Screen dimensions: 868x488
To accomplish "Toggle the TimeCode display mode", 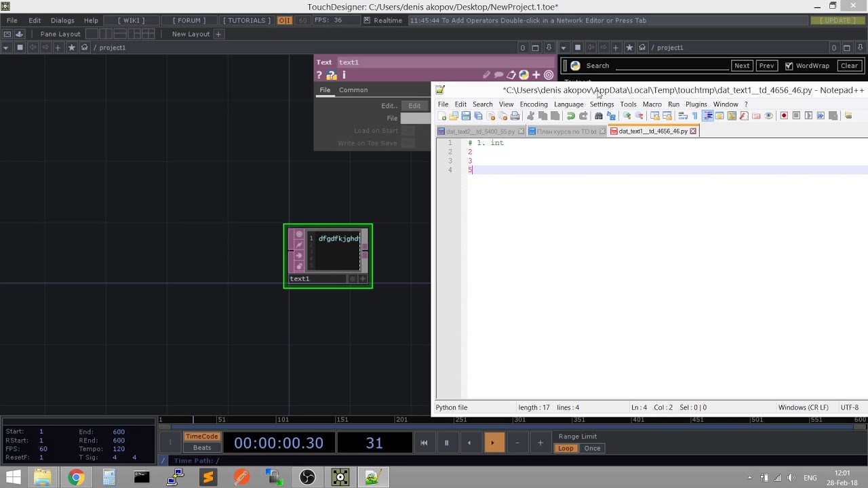I will [x=202, y=436].
